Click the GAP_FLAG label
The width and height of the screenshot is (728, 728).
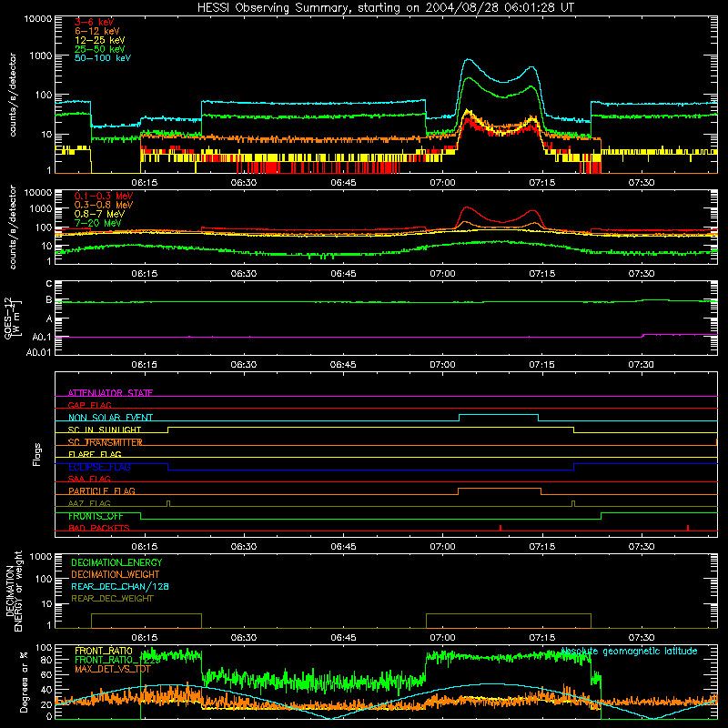click(x=89, y=405)
